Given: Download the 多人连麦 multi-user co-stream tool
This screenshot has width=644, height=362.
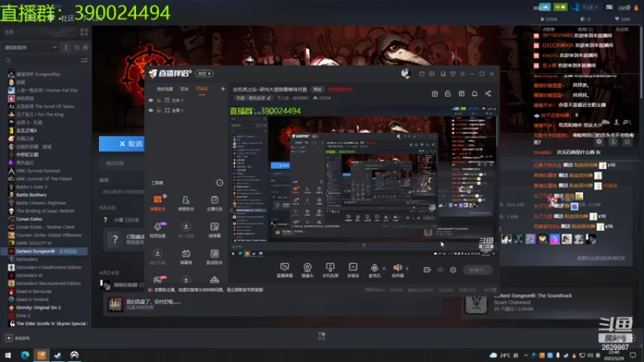Looking at the screenshot, I should click(186, 230).
